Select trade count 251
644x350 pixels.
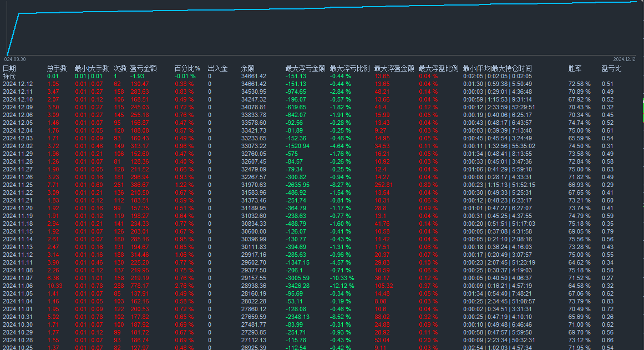coord(119,185)
